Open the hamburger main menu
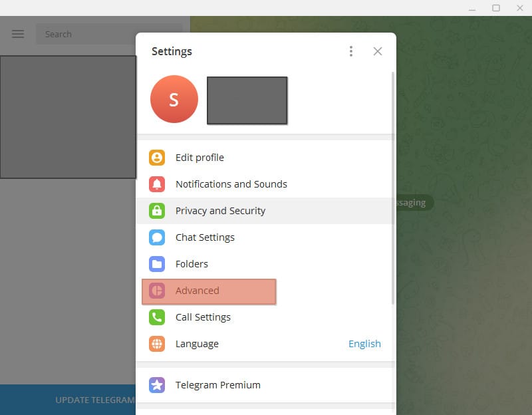Viewport: 532px width, 415px height. coord(18,34)
